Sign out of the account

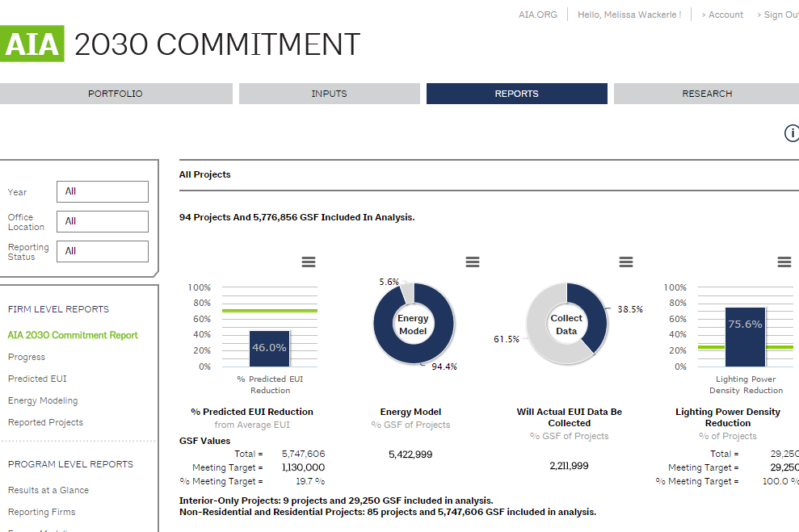click(x=777, y=14)
